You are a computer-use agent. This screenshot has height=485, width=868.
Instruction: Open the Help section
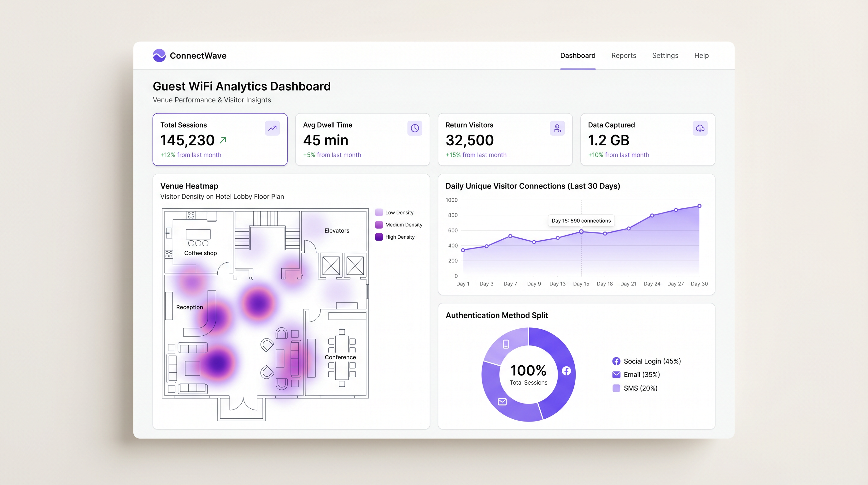pos(701,55)
